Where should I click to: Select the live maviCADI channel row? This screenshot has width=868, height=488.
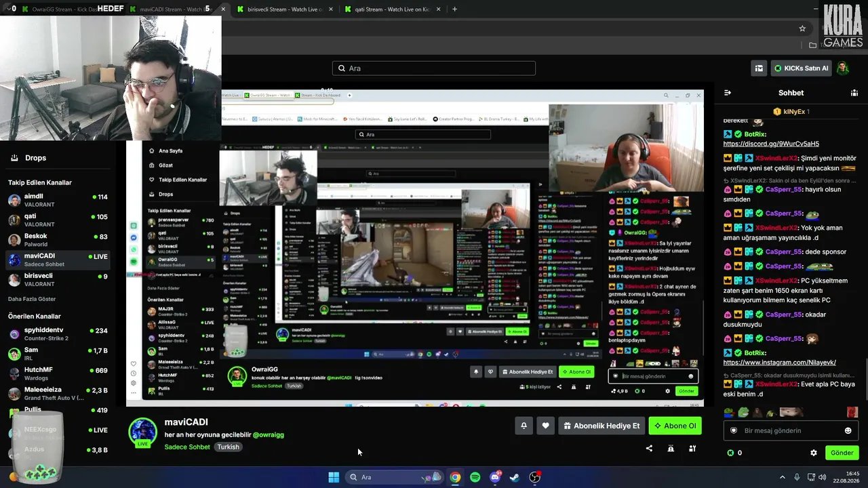tap(58, 260)
